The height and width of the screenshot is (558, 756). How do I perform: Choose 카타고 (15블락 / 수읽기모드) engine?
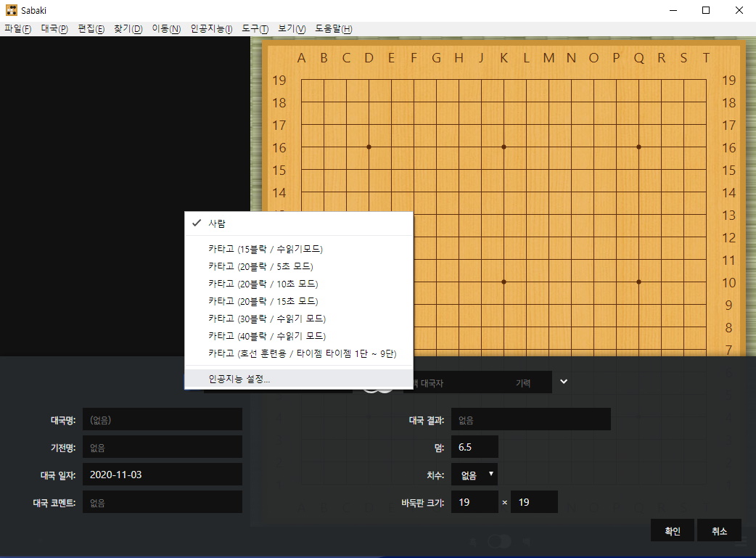[x=299, y=249]
